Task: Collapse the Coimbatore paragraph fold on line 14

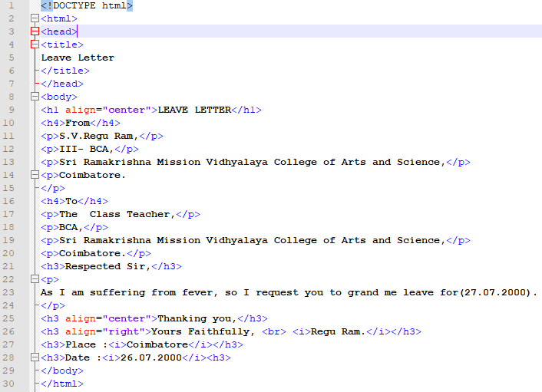Action: pyautogui.click(x=35, y=175)
